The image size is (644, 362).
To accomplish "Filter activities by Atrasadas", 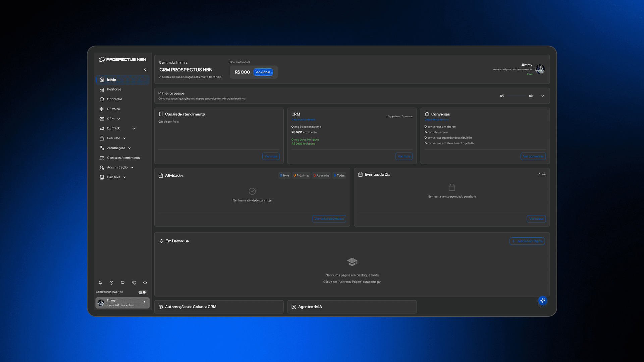I will pos(321,175).
